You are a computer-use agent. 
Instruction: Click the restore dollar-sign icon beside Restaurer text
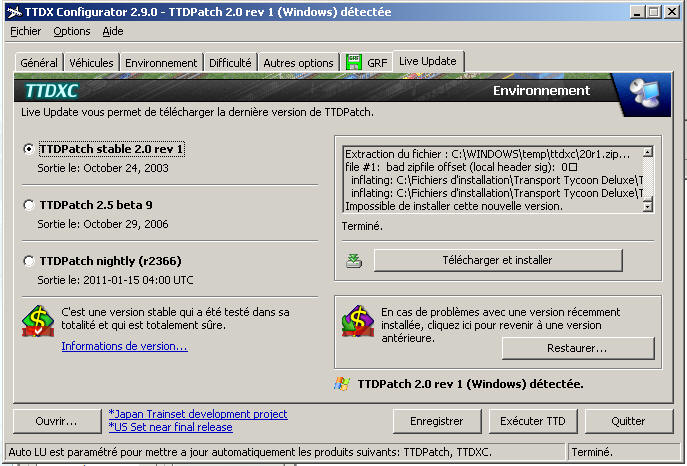tap(358, 321)
